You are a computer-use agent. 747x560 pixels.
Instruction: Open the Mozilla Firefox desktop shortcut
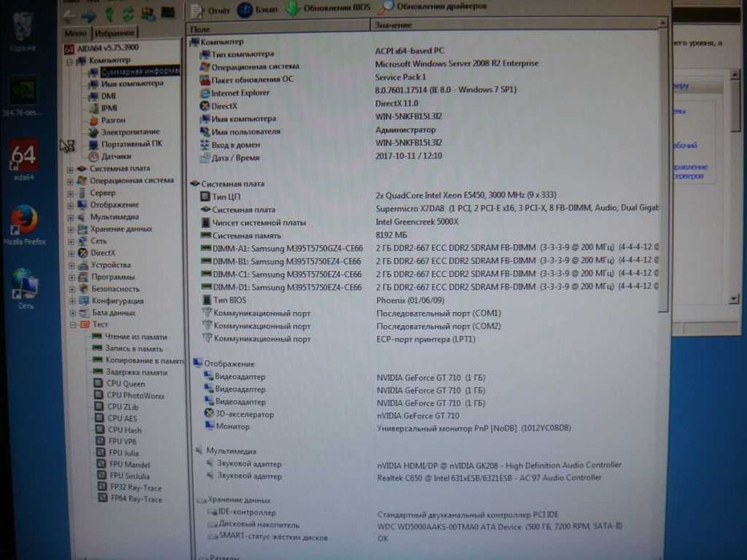pos(24,225)
